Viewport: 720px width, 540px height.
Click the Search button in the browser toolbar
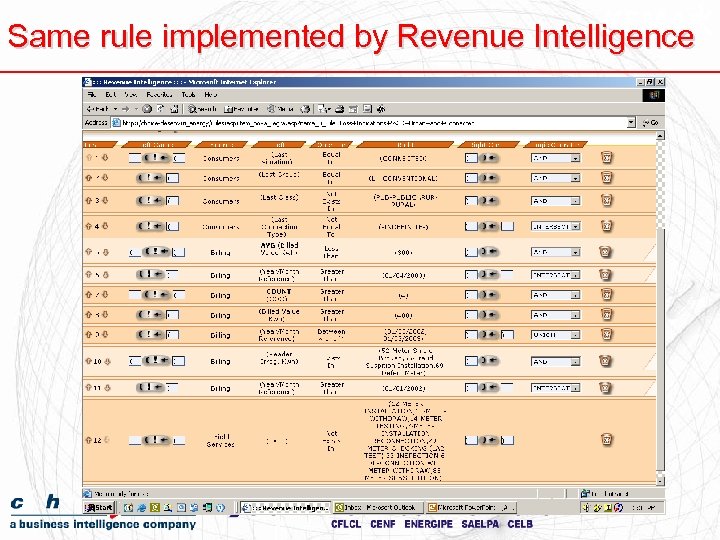(x=202, y=109)
